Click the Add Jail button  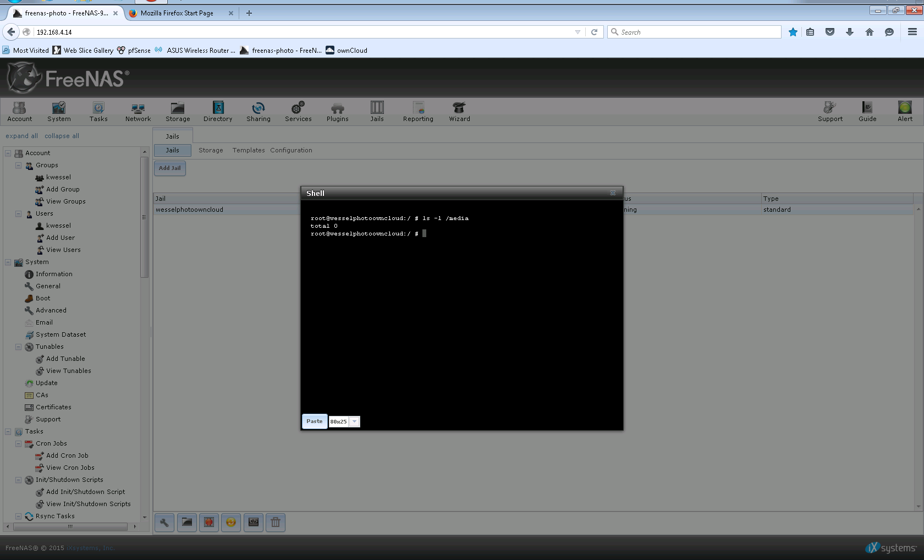tap(170, 168)
